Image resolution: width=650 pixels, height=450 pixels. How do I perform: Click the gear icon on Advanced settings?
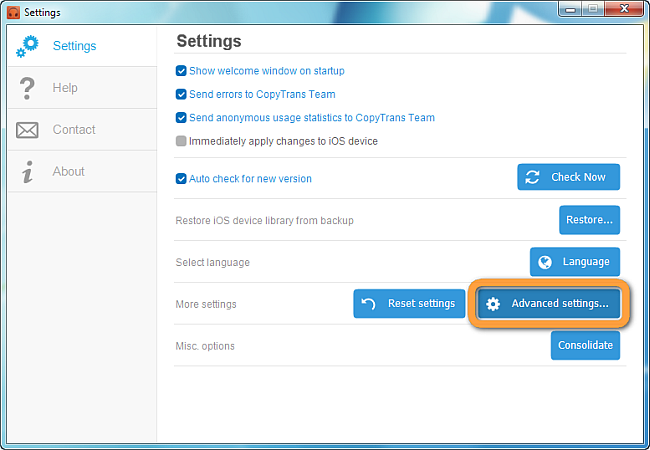click(493, 304)
